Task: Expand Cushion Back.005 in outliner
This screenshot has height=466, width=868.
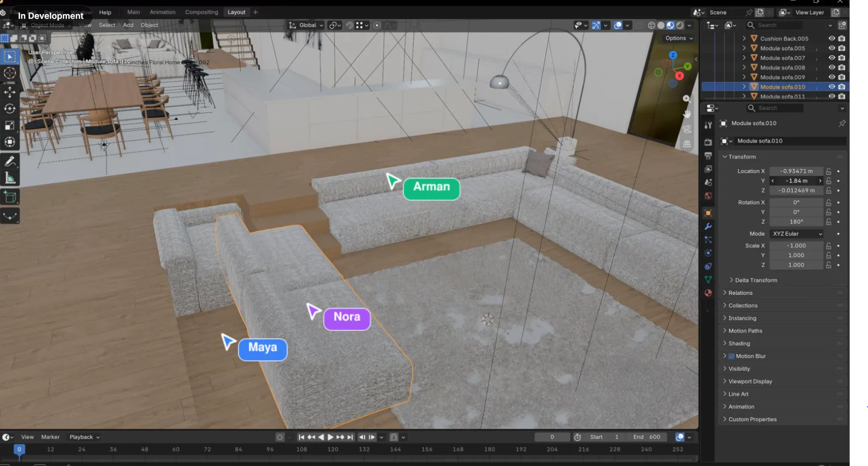Action: point(744,38)
